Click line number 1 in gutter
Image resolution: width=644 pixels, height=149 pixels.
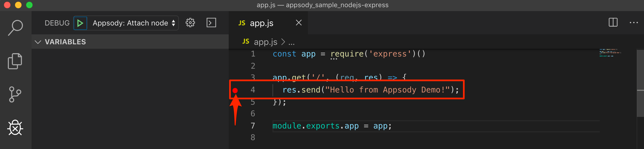click(x=253, y=54)
